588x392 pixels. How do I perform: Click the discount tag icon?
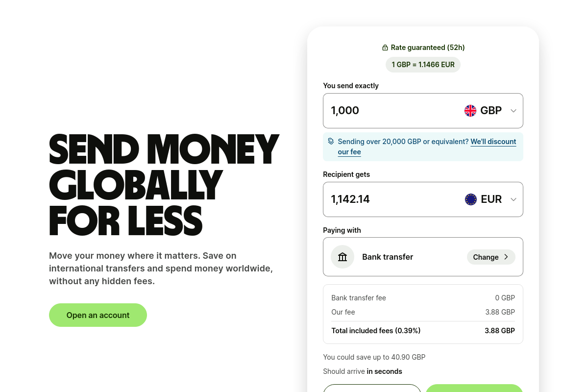[331, 142]
